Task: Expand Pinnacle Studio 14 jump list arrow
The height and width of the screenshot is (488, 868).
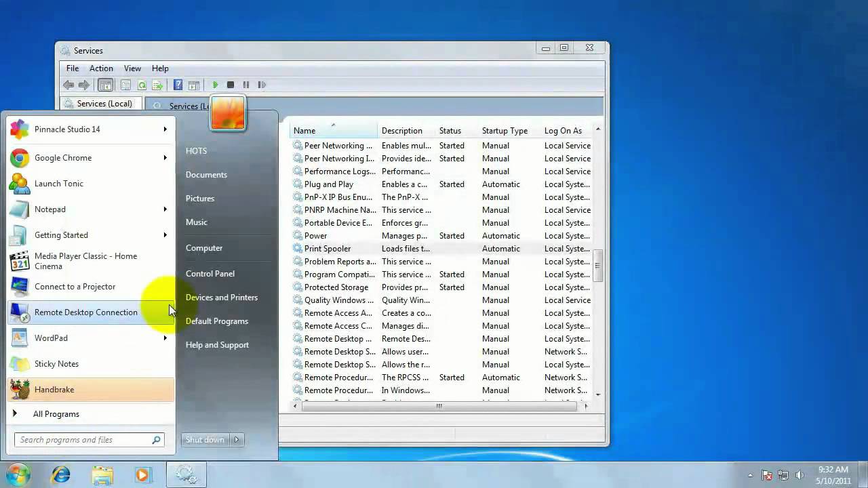Action: [165, 129]
